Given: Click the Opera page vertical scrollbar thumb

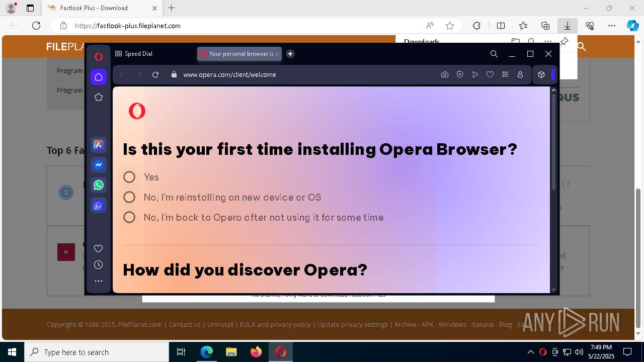Looking at the screenshot, I should [554, 142].
